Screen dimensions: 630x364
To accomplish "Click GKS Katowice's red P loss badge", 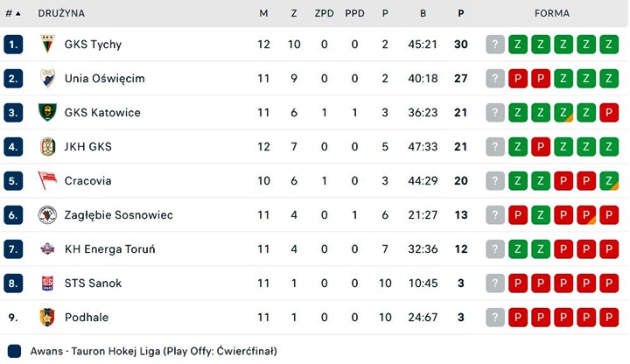I will click(x=609, y=113).
